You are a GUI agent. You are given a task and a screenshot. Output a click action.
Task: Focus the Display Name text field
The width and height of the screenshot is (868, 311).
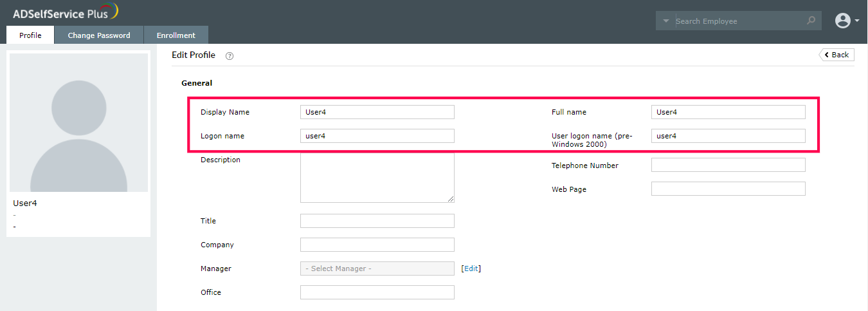click(x=377, y=112)
